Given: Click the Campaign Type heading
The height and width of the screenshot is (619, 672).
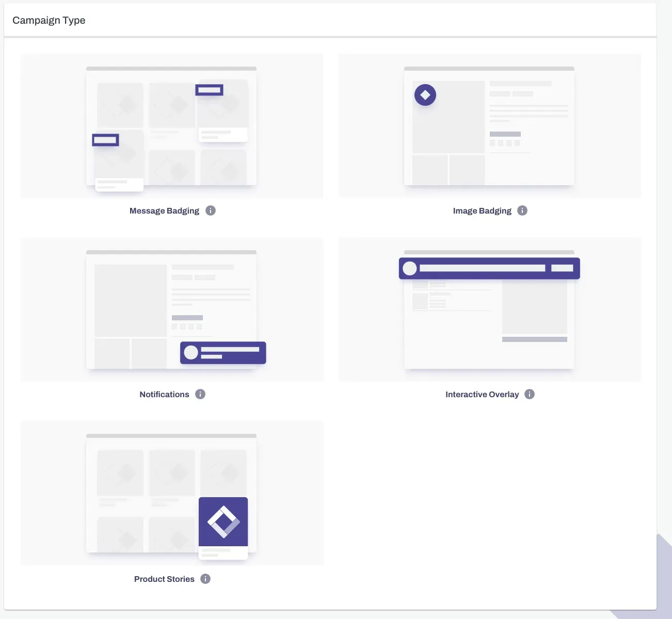Looking at the screenshot, I should pos(49,21).
